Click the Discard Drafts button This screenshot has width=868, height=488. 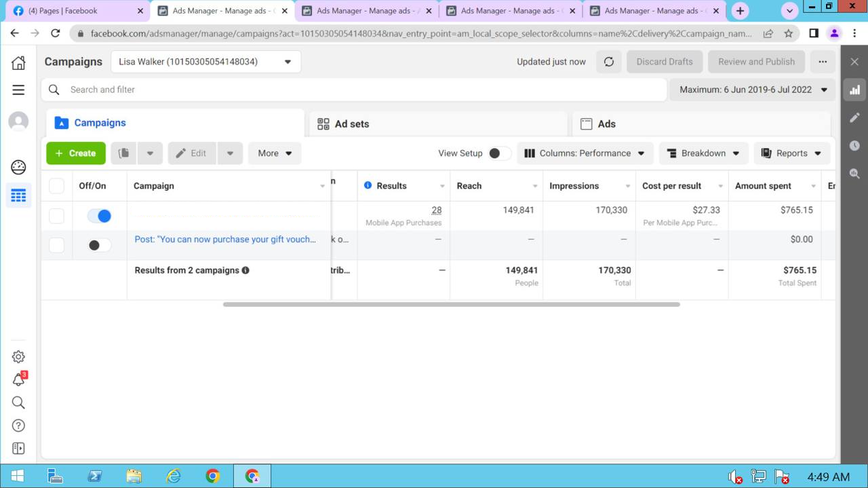[665, 62]
